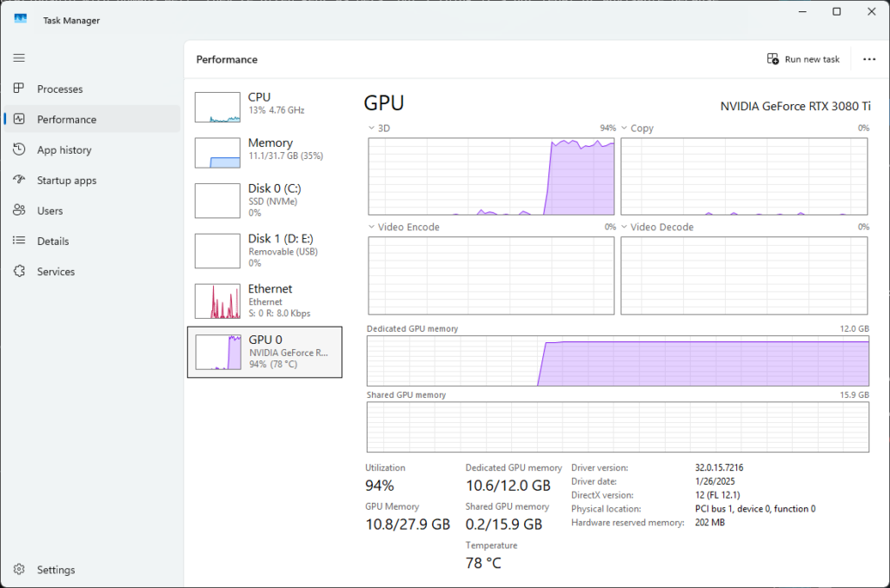Image resolution: width=890 pixels, height=588 pixels.
Task: Select the GPU 0 thumbnail graph
Action: pyautogui.click(x=218, y=352)
